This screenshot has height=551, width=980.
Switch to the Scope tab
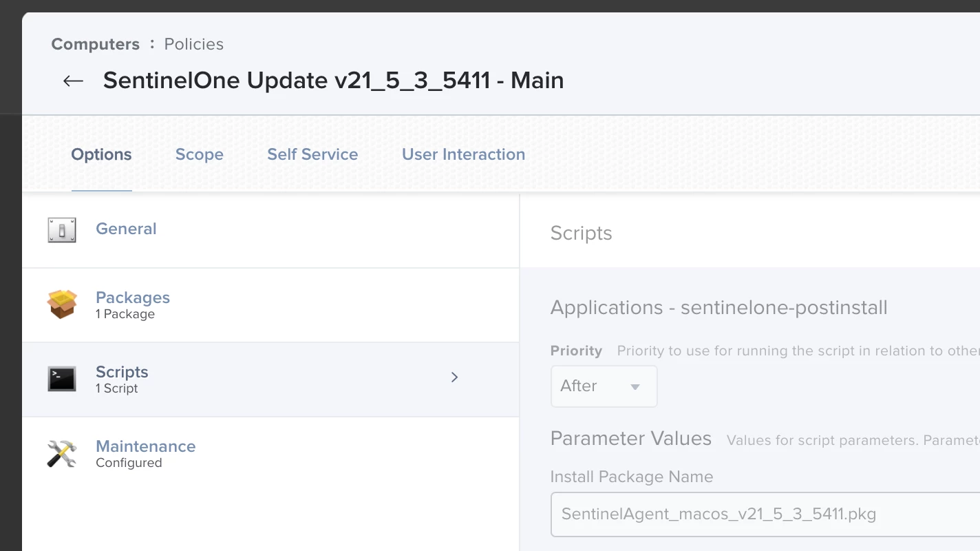pyautogui.click(x=200, y=154)
